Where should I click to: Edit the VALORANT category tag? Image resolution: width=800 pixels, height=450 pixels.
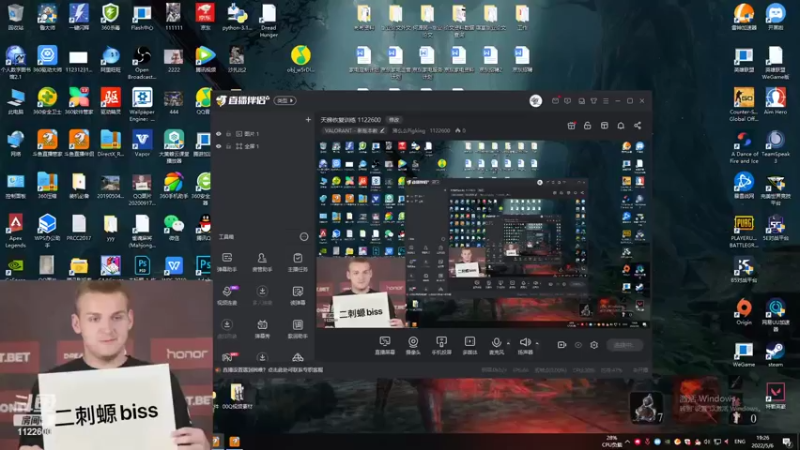click(354, 131)
